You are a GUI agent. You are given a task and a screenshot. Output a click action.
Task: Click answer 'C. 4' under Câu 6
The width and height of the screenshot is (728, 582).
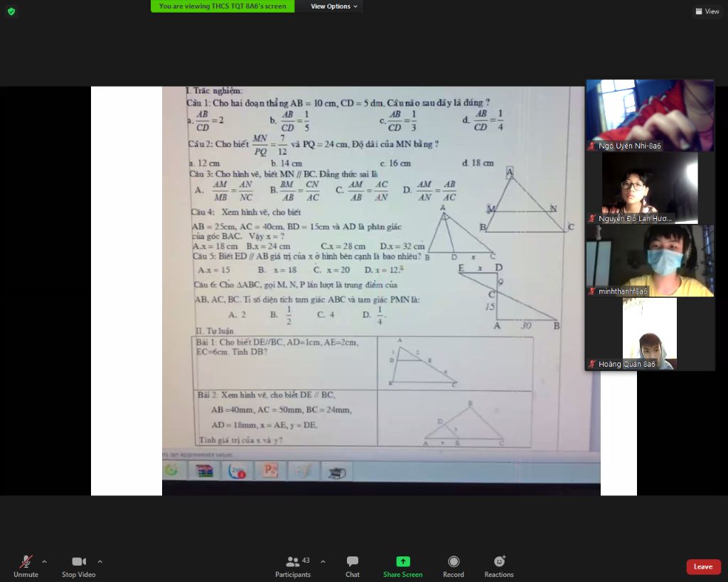tap(326, 315)
